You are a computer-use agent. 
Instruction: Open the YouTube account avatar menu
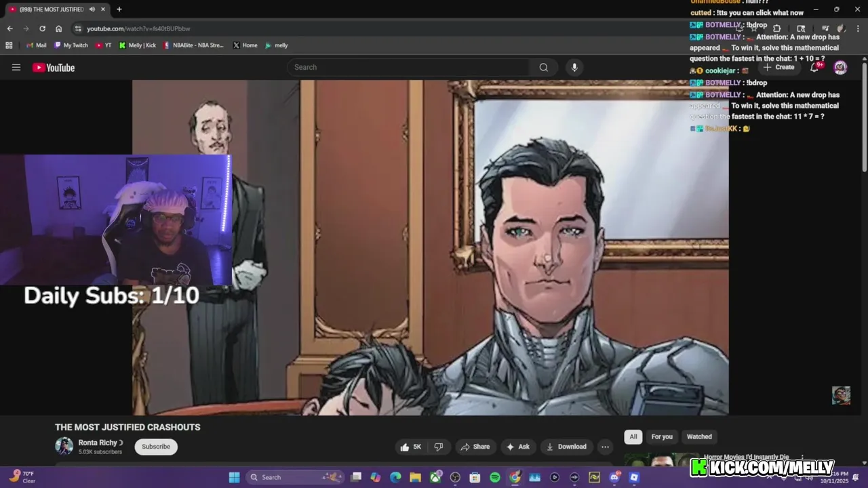[840, 67]
